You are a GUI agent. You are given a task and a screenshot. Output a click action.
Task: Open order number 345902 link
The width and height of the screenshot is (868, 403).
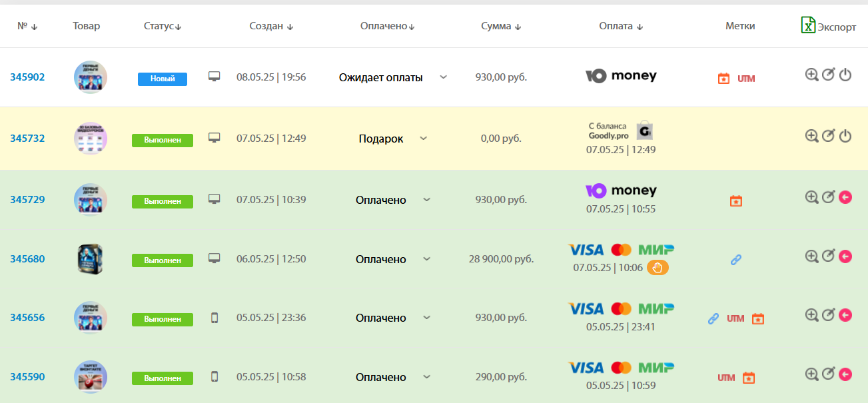coord(27,77)
